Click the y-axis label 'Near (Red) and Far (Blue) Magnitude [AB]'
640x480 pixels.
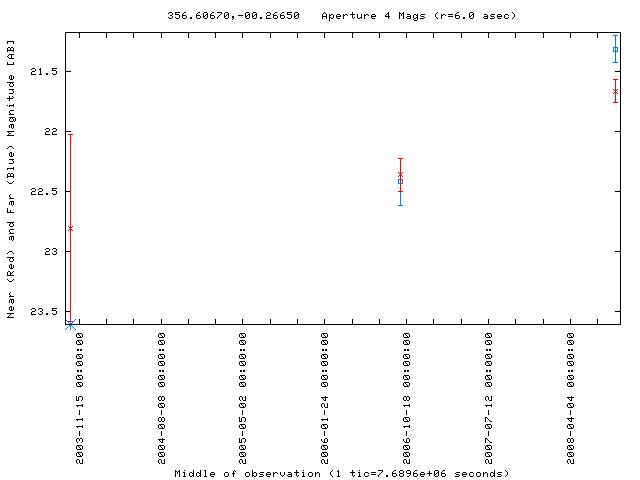(11, 179)
